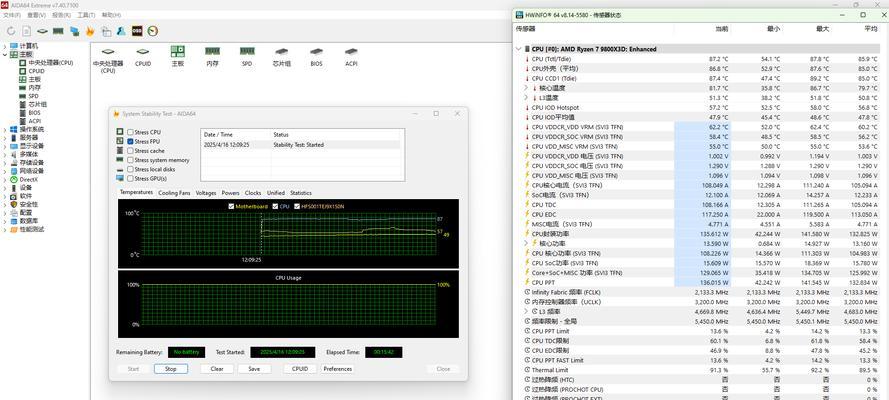The width and height of the screenshot is (889, 400).
Task: Click the blue person toolbar icon
Action: (121, 31)
